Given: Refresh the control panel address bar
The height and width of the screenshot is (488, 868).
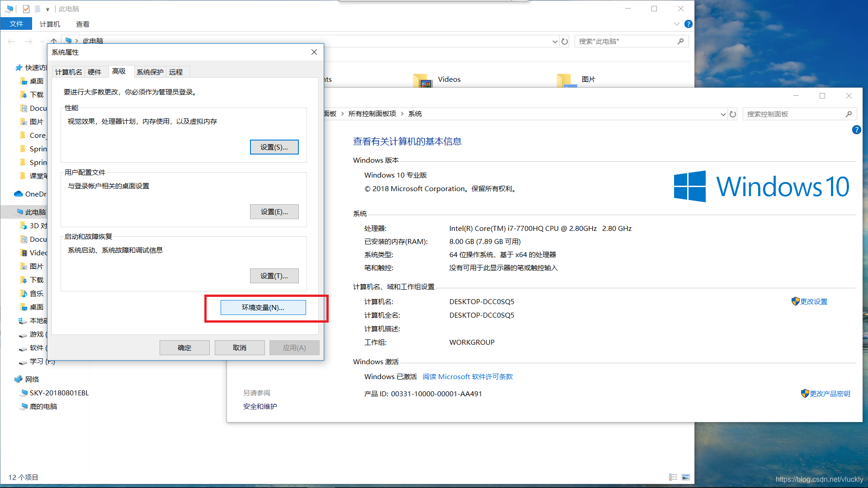Looking at the screenshot, I should click(733, 114).
